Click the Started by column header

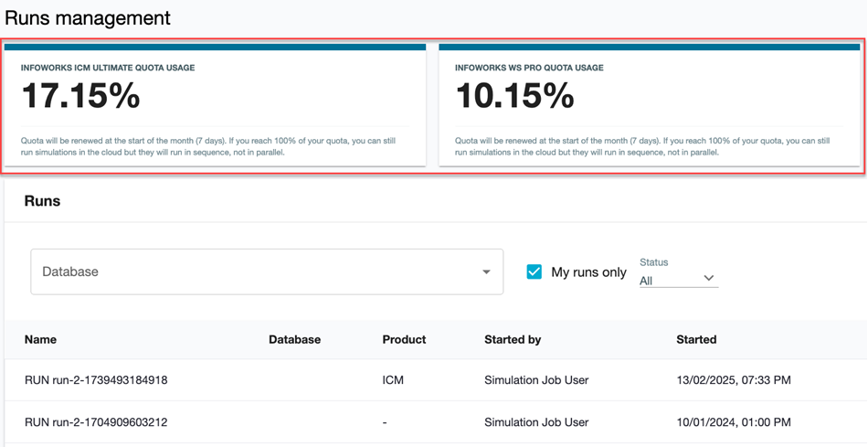513,339
